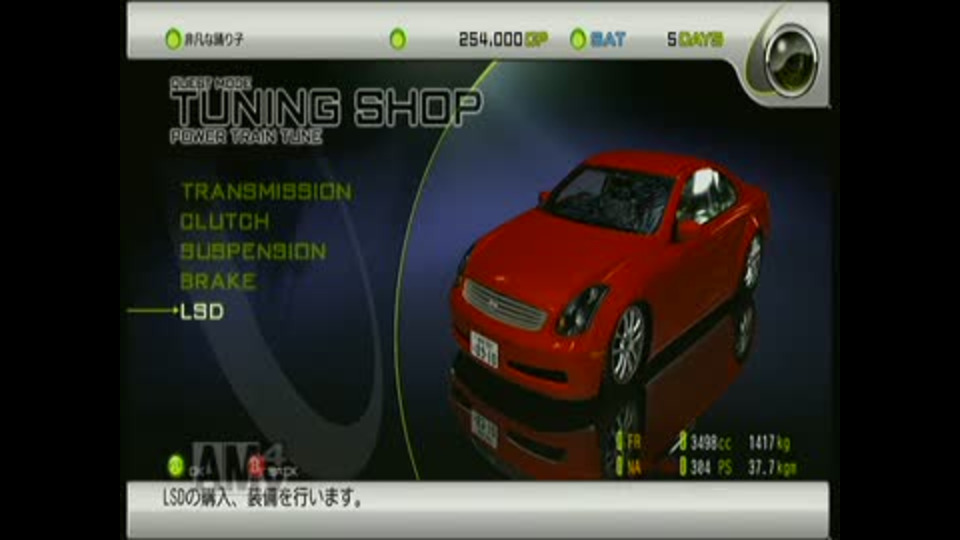Click the green orb beside SAT
Image resolution: width=960 pixels, height=540 pixels.
tap(578, 39)
